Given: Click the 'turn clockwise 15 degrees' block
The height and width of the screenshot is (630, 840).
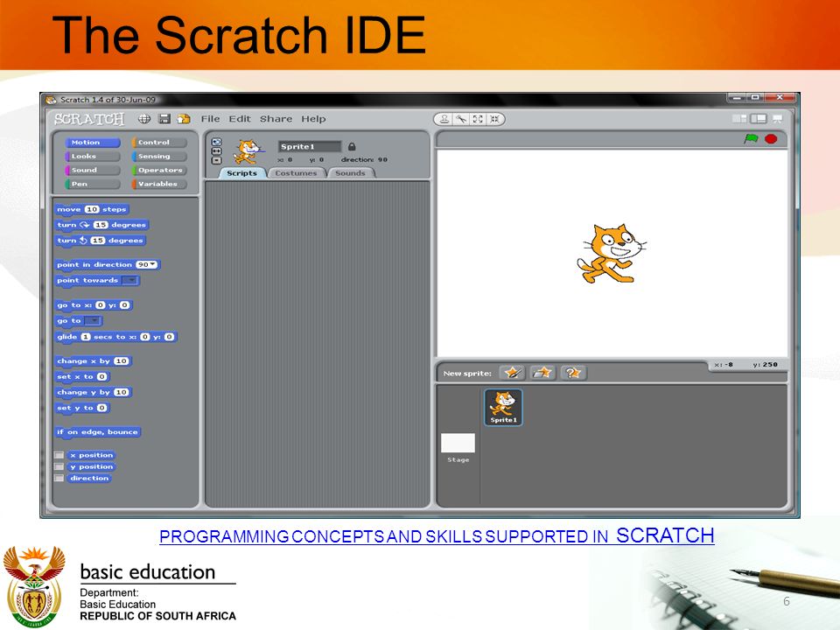Looking at the screenshot, I should (101, 225).
